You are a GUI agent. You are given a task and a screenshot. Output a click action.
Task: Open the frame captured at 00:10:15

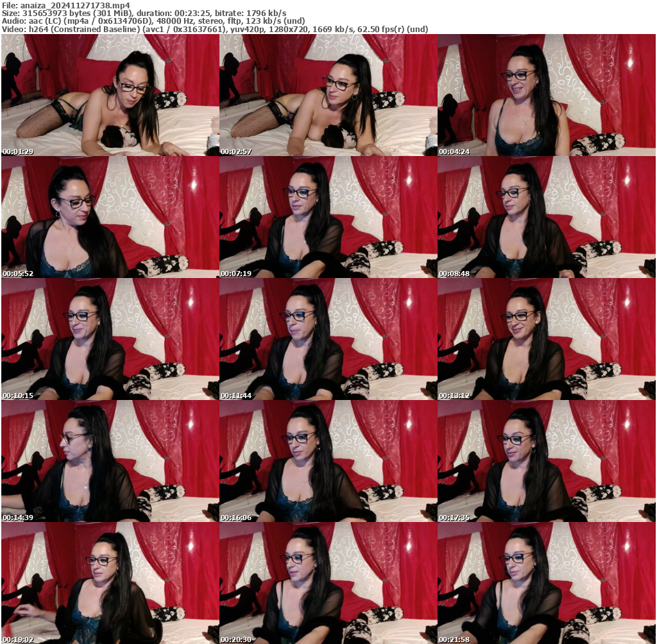pyautogui.click(x=109, y=338)
